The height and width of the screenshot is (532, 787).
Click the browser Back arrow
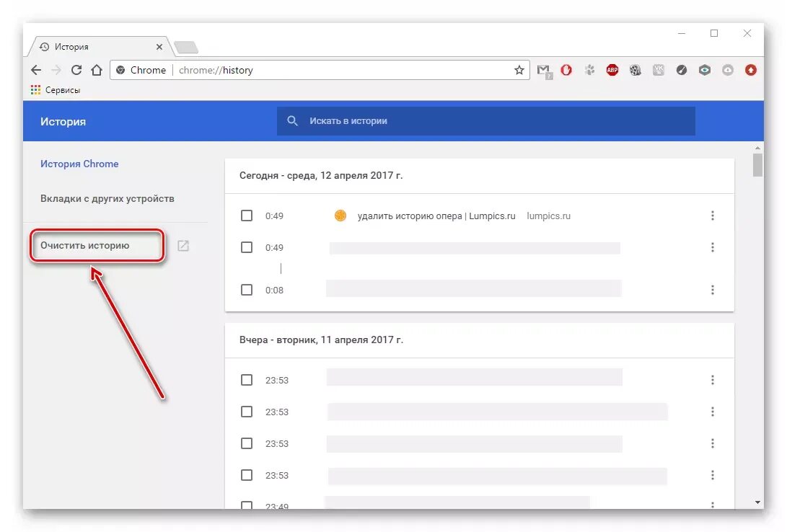[x=36, y=70]
